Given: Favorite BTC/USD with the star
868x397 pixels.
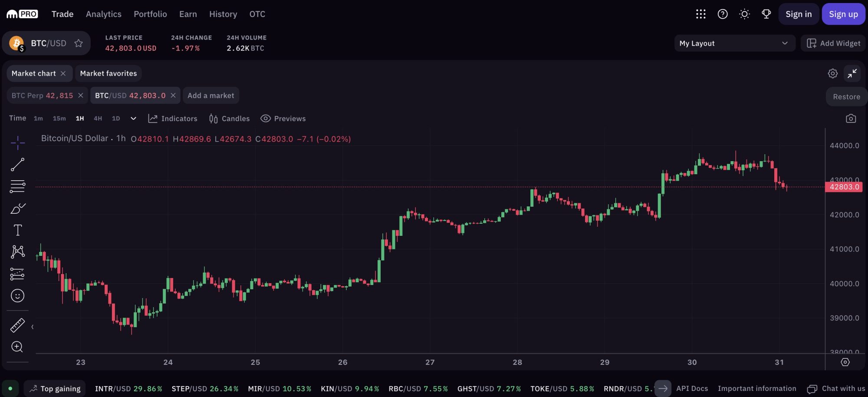Looking at the screenshot, I should pos(79,43).
